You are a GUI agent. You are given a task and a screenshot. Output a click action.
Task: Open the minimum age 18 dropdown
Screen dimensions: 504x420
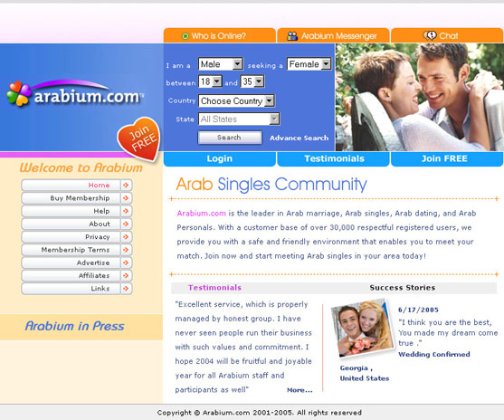pyautogui.click(x=210, y=81)
